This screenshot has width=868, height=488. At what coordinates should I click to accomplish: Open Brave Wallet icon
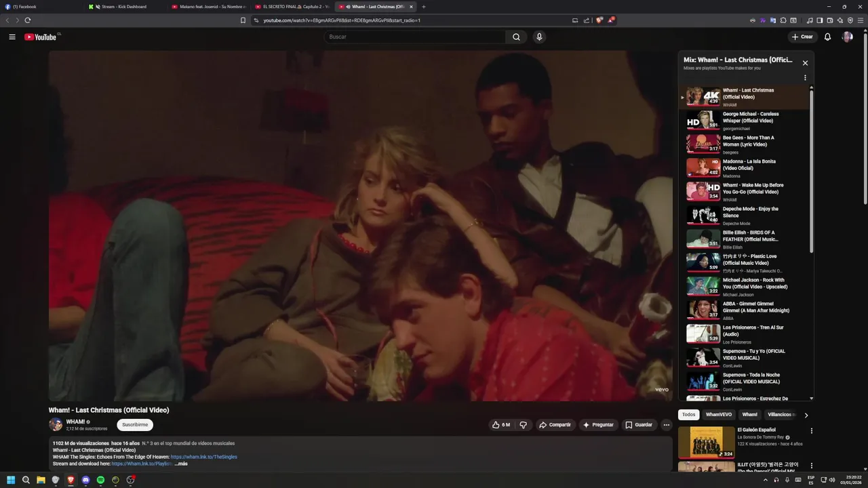pyautogui.click(x=829, y=20)
